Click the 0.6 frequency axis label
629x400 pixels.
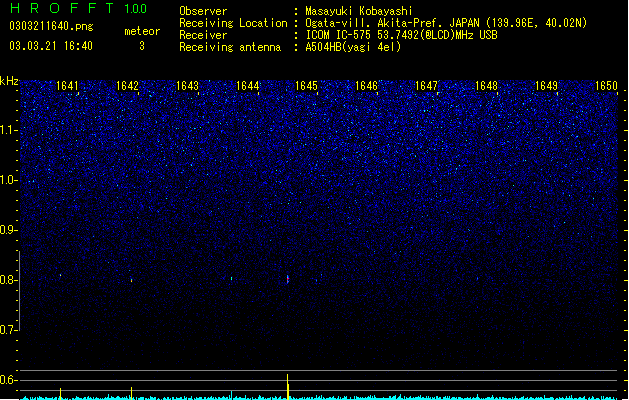tap(9, 380)
